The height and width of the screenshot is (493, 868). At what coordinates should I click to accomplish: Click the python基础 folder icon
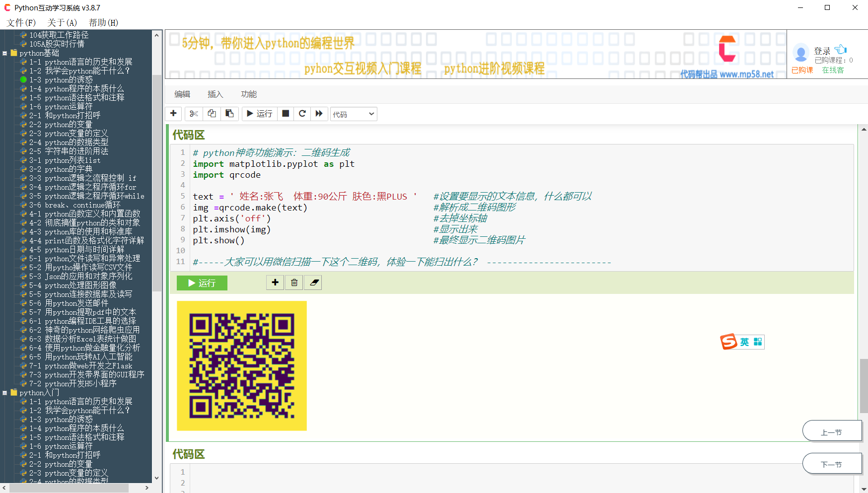point(14,53)
